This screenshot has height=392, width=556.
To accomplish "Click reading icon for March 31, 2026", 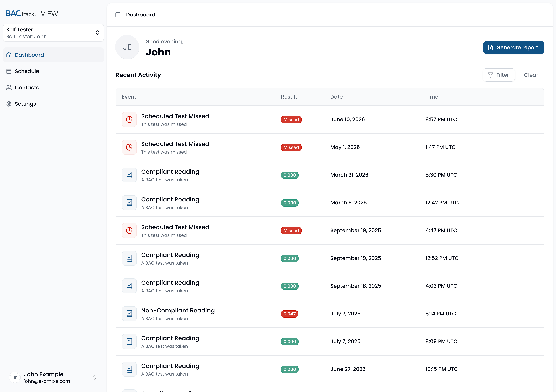I will coord(129,175).
